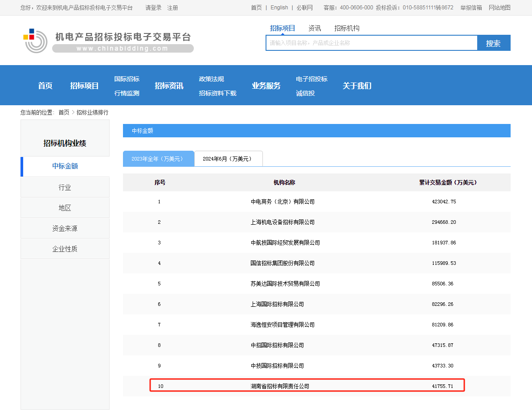Open the 网站地图 sitemap link
The height and width of the screenshot is (412, 532).
[499, 8]
